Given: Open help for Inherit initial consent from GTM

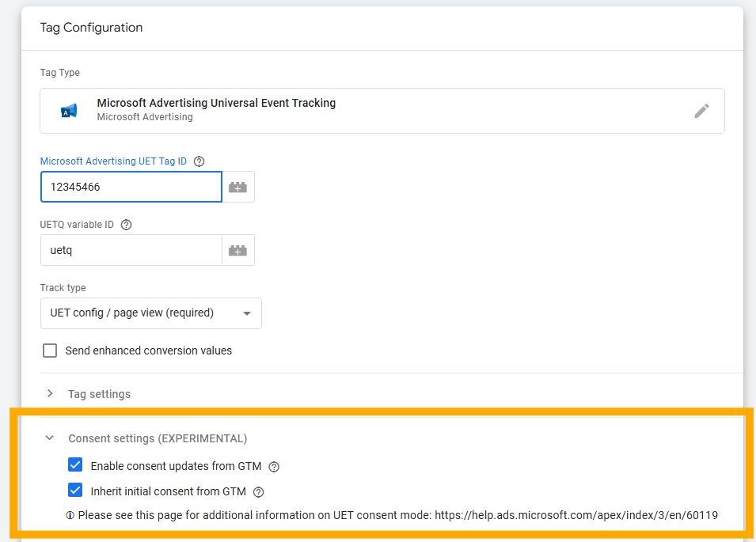Looking at the screenshot, I should [258, 491].
